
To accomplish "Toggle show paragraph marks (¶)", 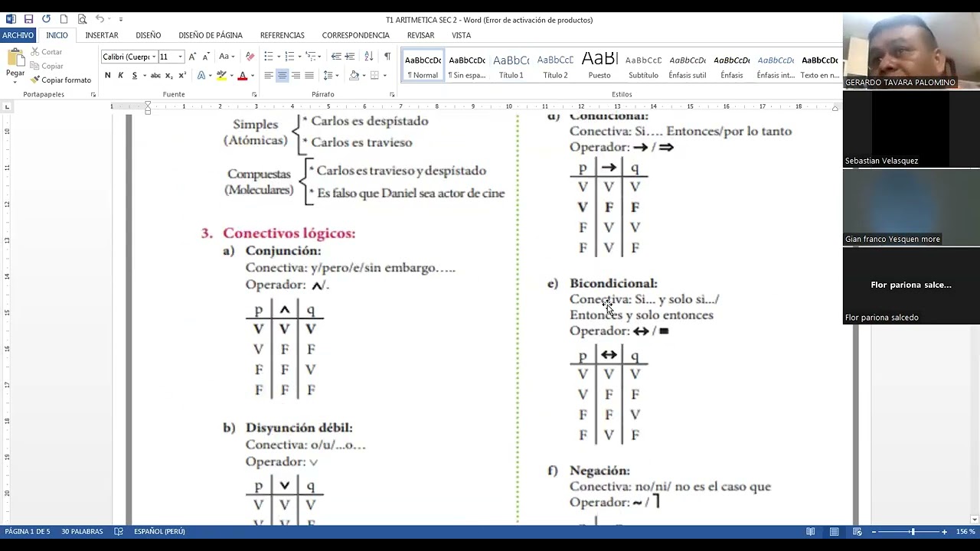I will [x=387, y=57].
